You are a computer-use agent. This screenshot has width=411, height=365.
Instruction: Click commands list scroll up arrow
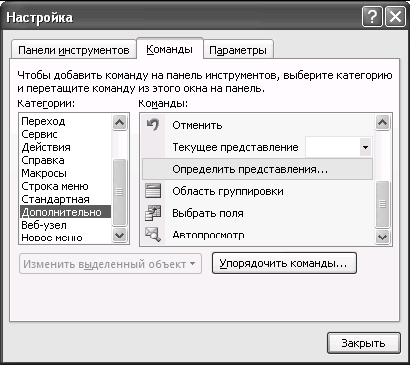382,122
